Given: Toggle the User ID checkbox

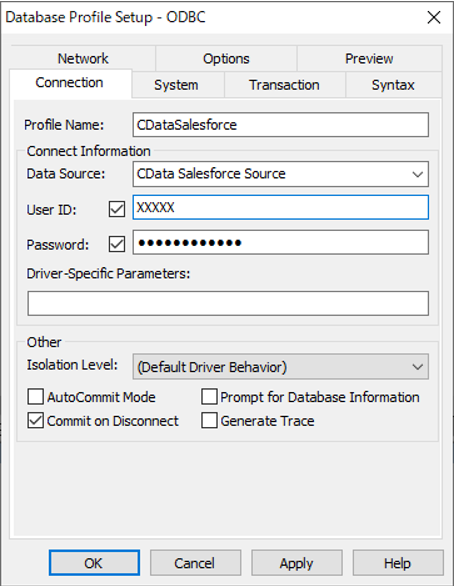Looking at the screenshot, I should (117, 209).
